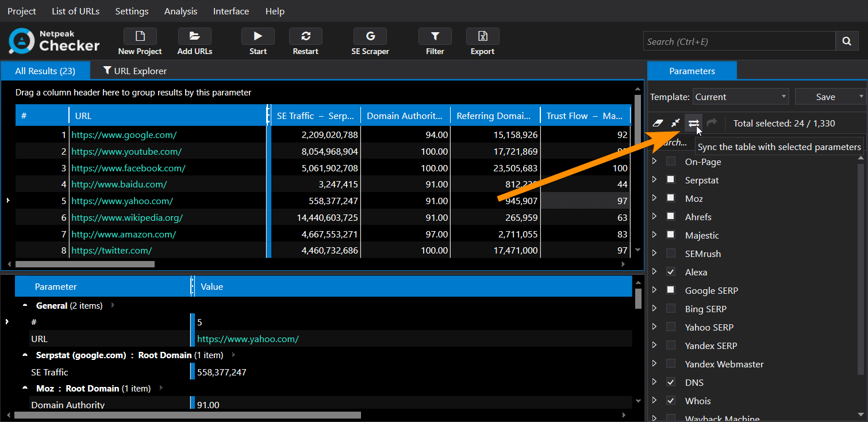
Task: Click the details panel horizontal scrollbar
Action: (187, 415)
